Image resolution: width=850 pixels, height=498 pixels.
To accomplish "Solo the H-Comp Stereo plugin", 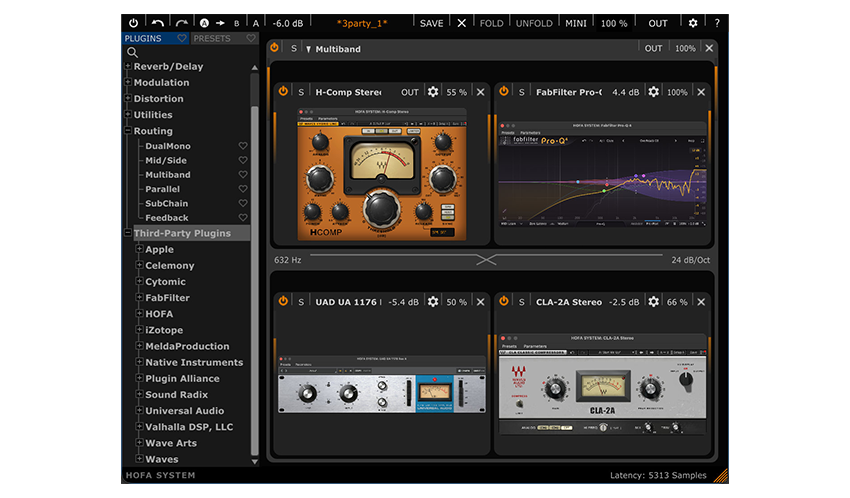I will click(x=301, y=92).
